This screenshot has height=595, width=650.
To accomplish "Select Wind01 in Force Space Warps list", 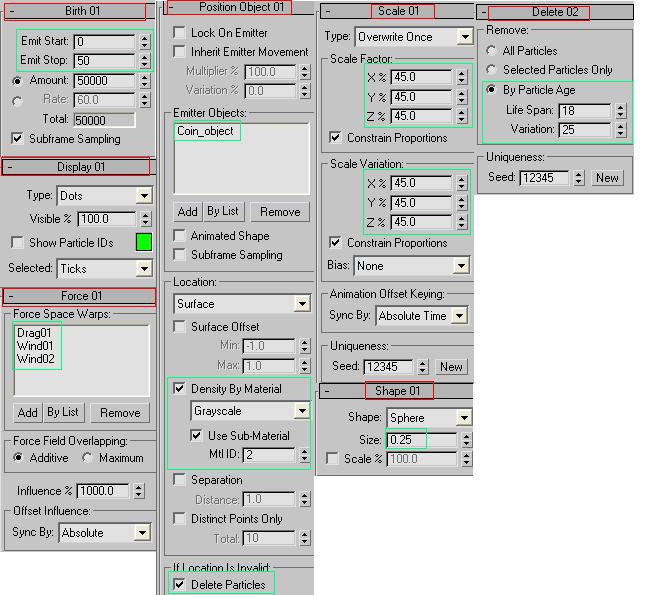I will click(x=34, y=346).
